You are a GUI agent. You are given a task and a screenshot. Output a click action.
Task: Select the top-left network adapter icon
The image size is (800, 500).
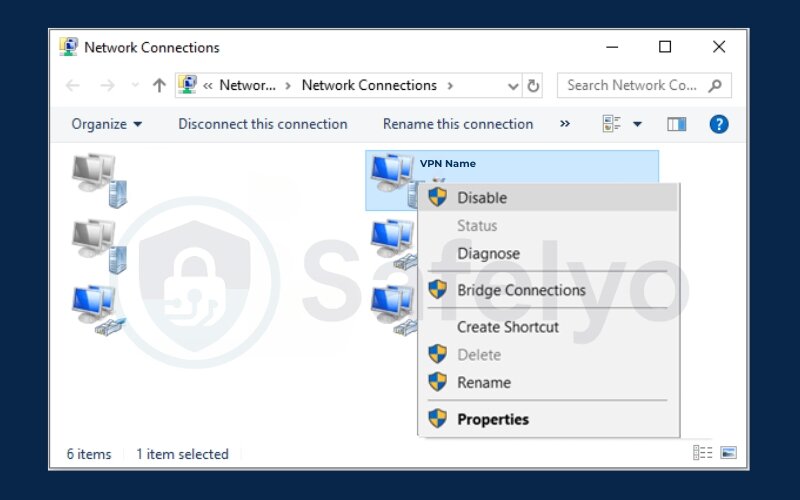(99, 179)
